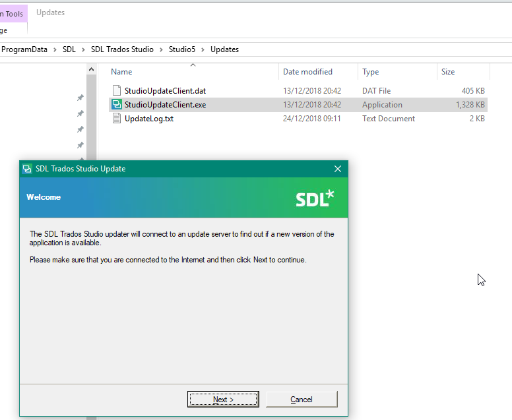512x420 pixels.
Task: Open the chevron after SDL Trados Studio breadcrumb
Action: tap(161, 49)
